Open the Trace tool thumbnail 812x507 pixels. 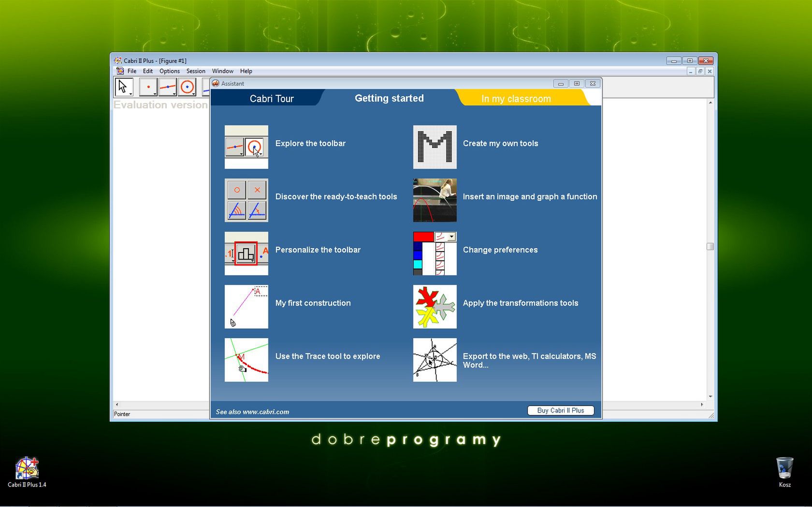[x=246, y=360]
